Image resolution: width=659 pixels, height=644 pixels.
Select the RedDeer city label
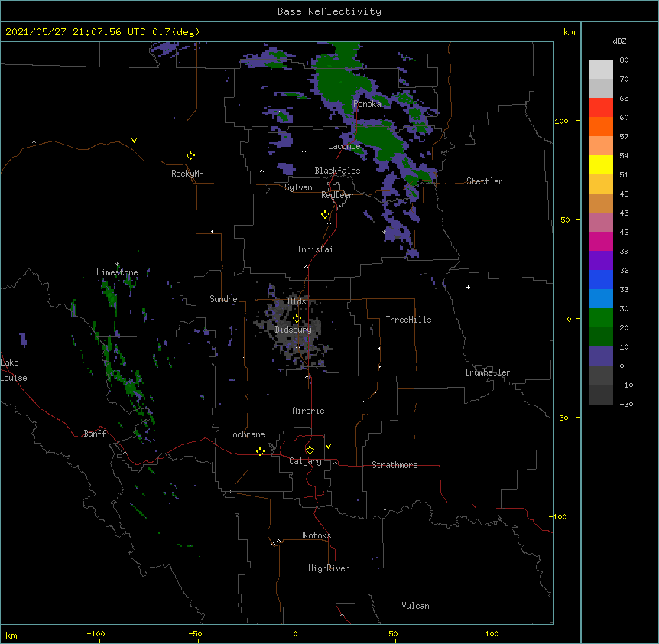(336, 195)
